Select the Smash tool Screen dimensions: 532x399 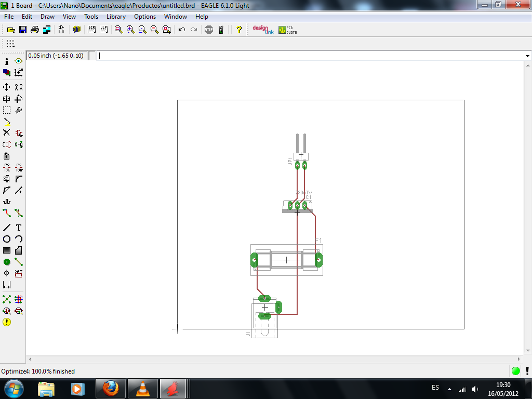[x=6, y=179]
